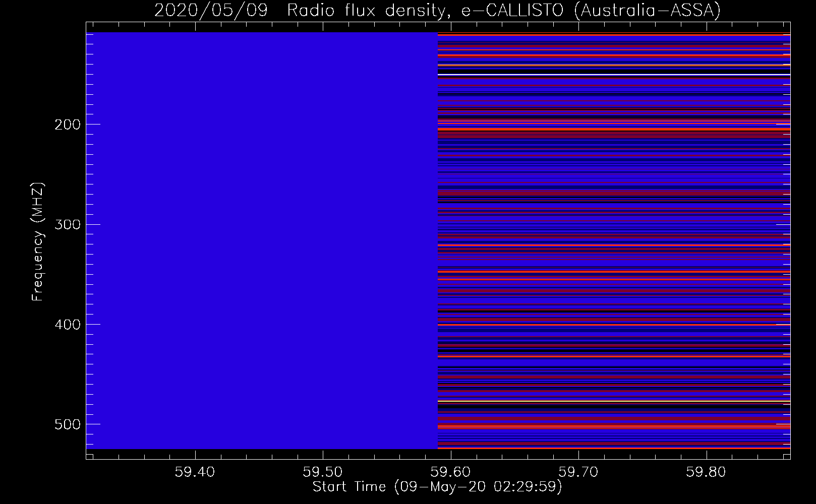
Task: Click the 59.60 time tick label
Action: 451,472
